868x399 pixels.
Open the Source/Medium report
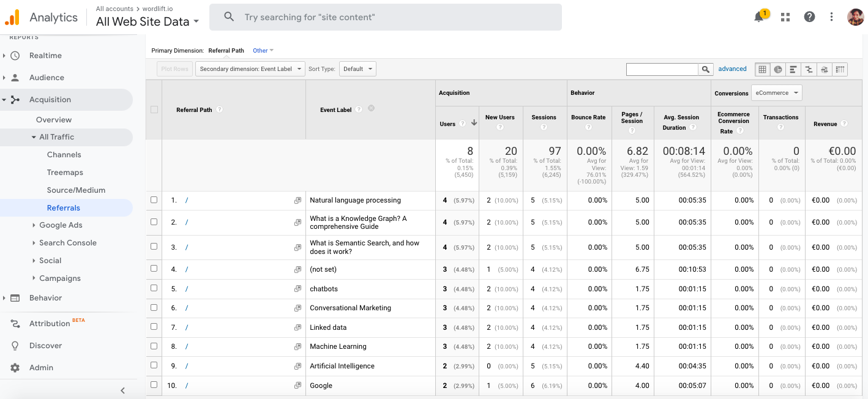[76, 190]
